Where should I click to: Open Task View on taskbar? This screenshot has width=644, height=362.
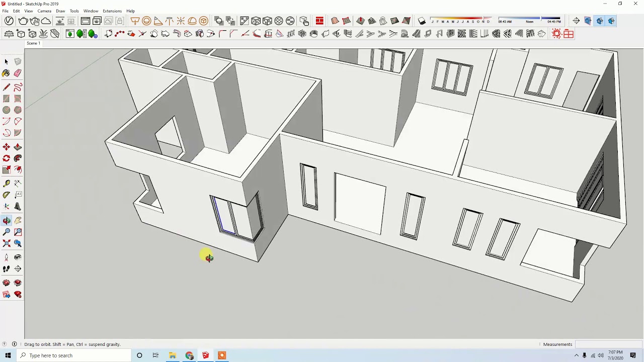pos(155,355)
